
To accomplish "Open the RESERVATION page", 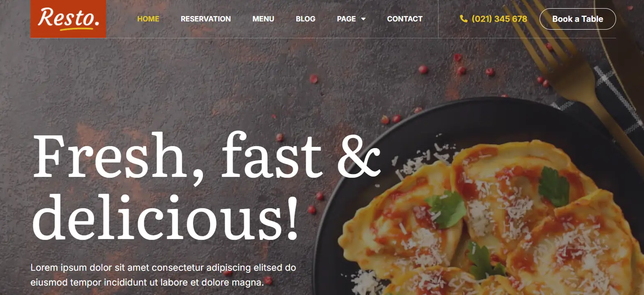I will (205, 19).
